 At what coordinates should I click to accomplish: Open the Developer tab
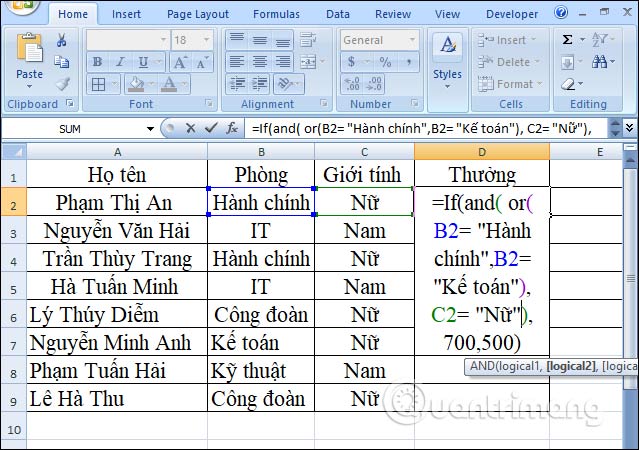point(512,14)
